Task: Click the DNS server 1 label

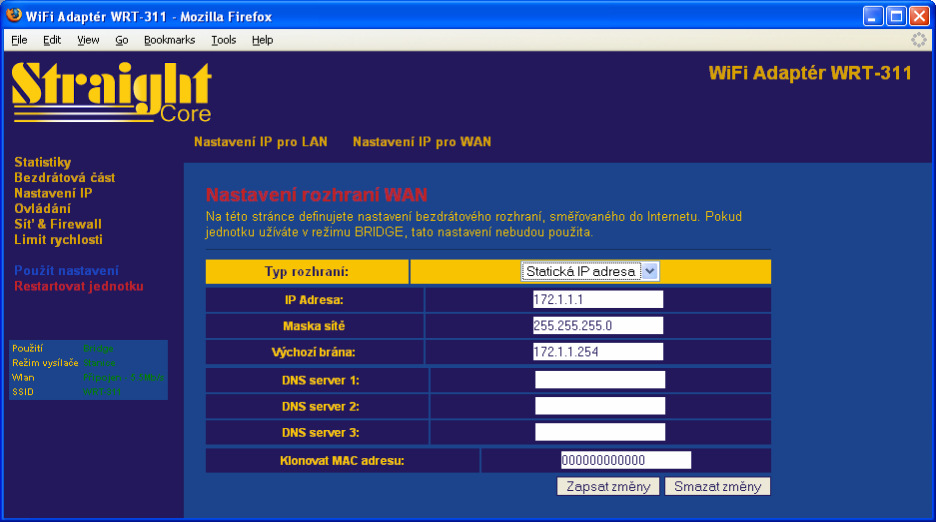Action: click(321, 380)
